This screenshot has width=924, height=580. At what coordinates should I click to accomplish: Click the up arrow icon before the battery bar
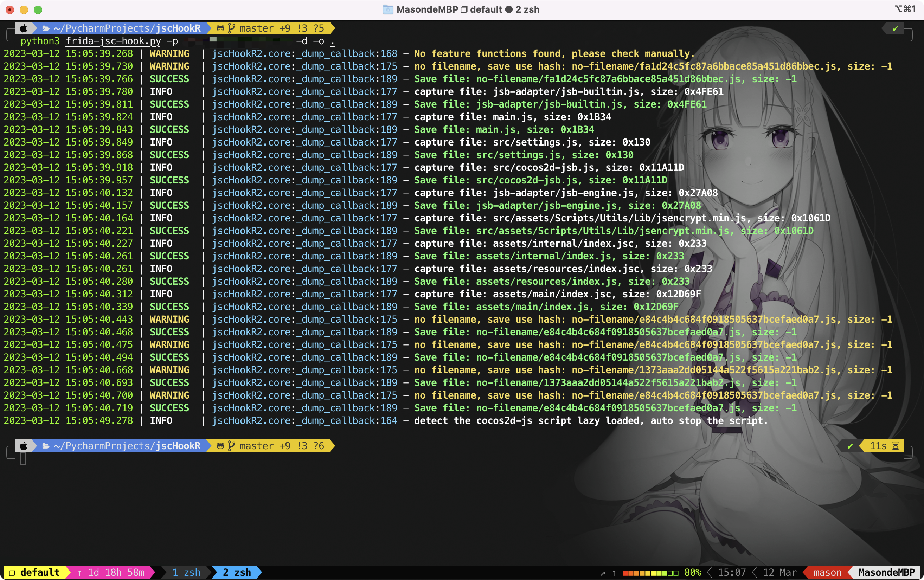coord(614,573)
